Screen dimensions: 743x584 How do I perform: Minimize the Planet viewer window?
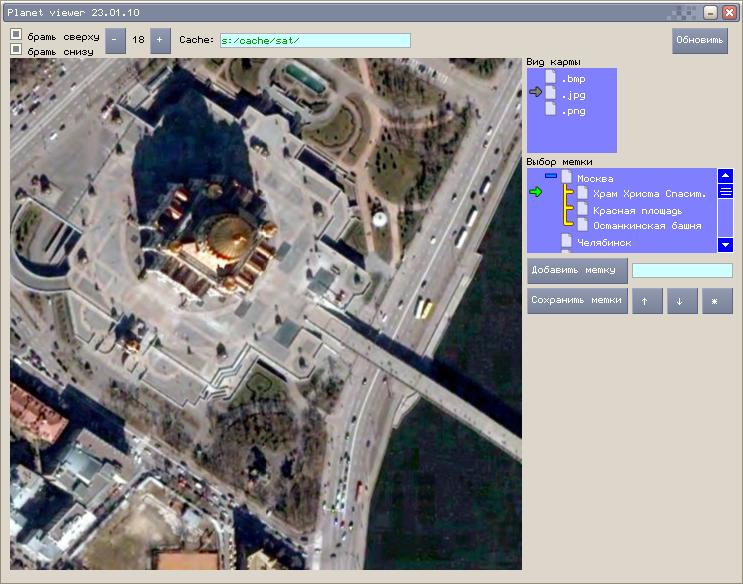coord(710,12)
